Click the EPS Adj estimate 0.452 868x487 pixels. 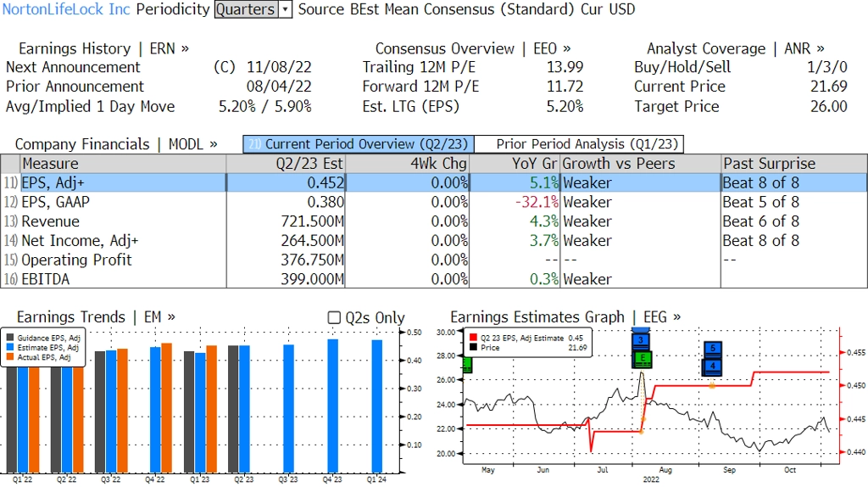pyautogui.click(x=325, y=182)
